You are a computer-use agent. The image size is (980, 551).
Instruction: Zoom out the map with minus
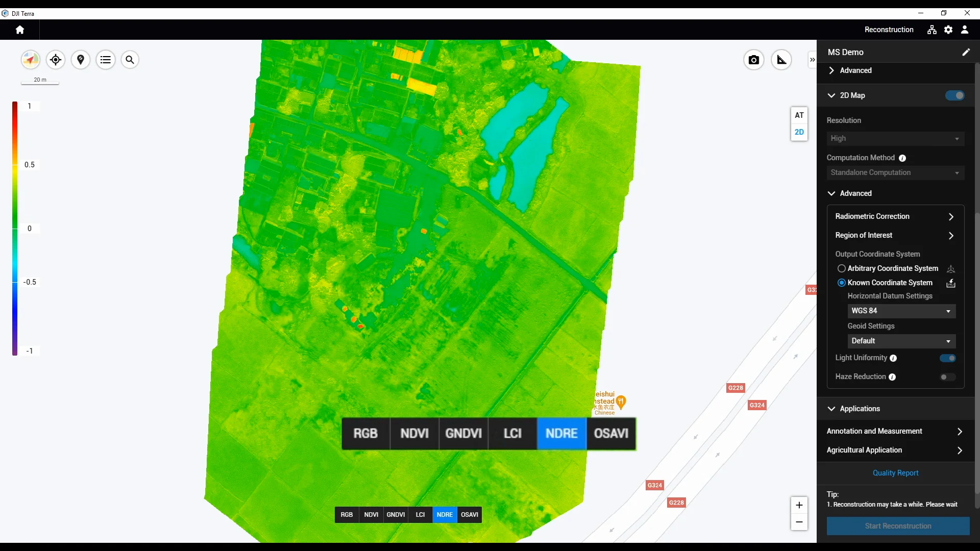tap(799, 522)
